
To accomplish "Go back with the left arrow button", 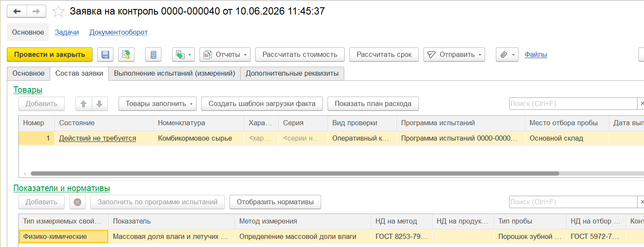I will point(17,11).
